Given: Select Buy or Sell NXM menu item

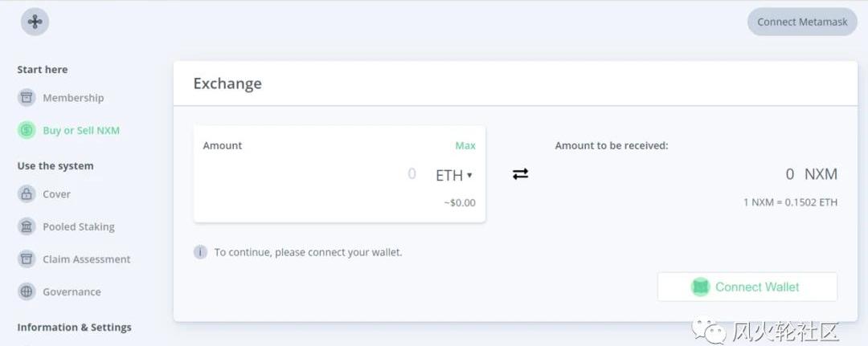Looking at the screenshot, I should (x=81, y=130).
